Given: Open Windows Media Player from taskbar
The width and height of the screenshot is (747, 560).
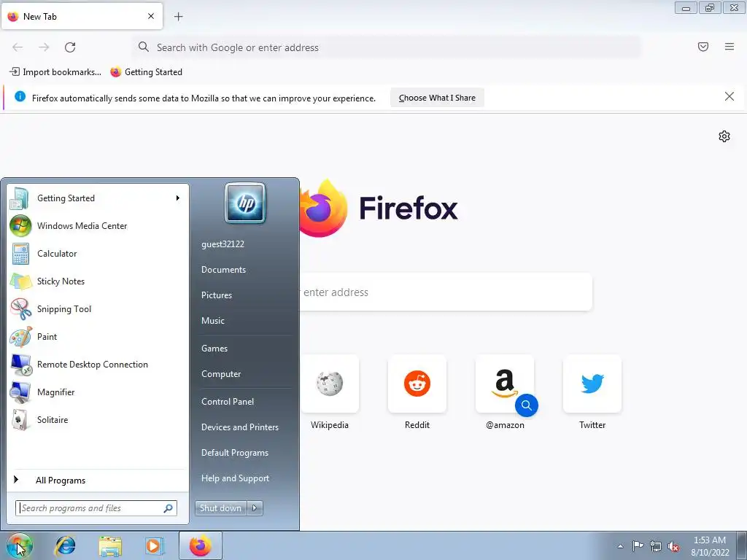Looking at the screenshot, I should [154, 546].
